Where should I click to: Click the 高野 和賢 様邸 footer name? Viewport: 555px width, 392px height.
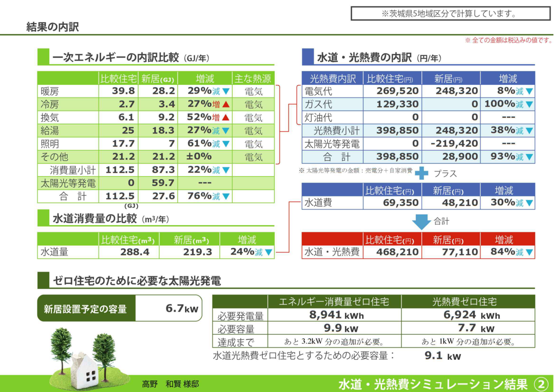pos(170,384)
